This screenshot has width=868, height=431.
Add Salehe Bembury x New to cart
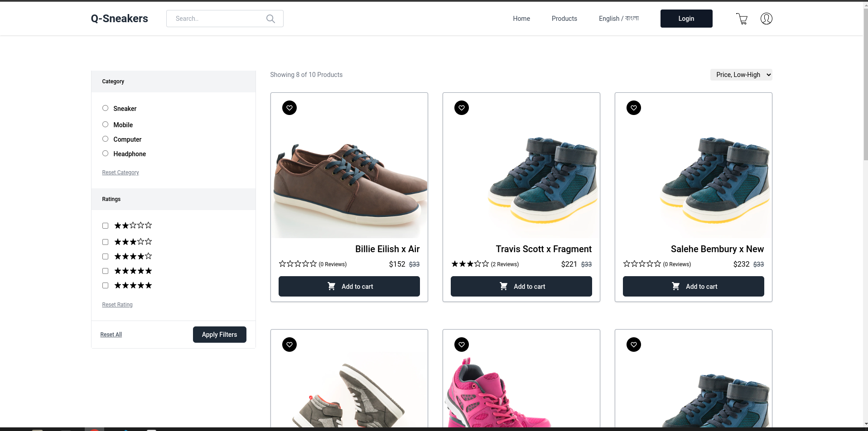[694, 287]
